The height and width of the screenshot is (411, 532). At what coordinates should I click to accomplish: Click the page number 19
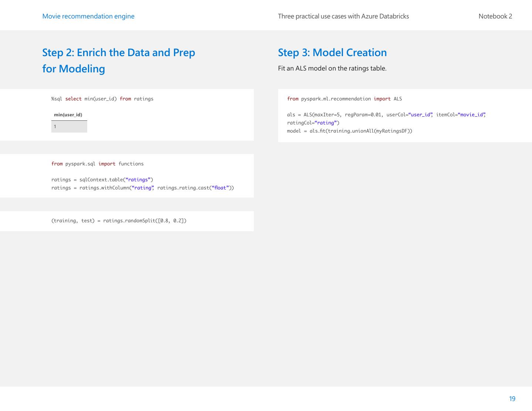click(512, 399)
